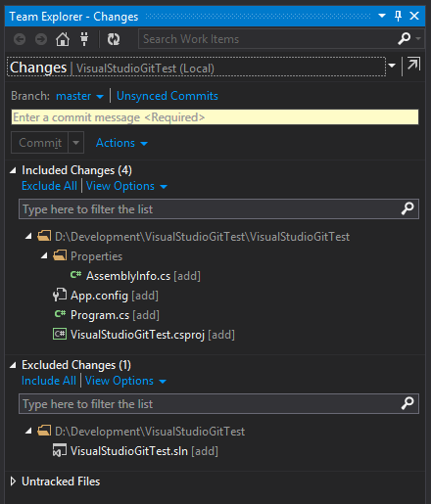Collapse the Included Changes section
The width and height of the screenshot is (431, 504).
coord(13,170)
